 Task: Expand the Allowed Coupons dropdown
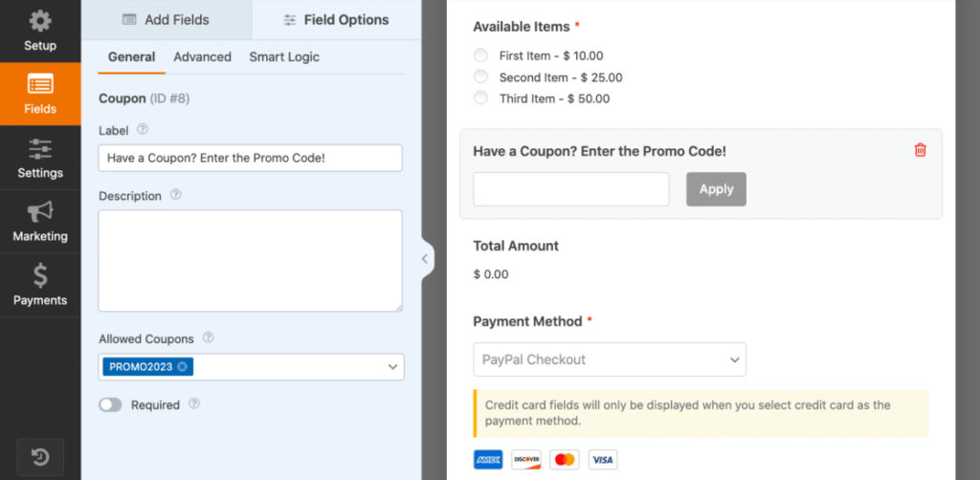[x=392, y=367]
